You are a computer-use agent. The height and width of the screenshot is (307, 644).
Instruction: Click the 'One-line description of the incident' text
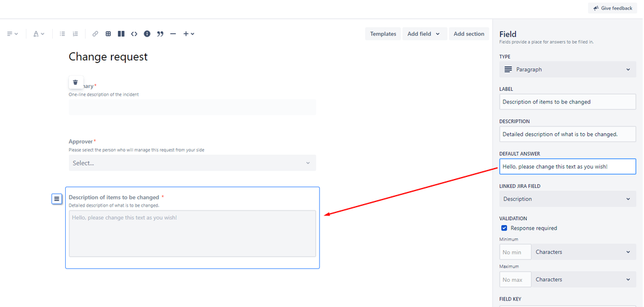tap(104, 94)
